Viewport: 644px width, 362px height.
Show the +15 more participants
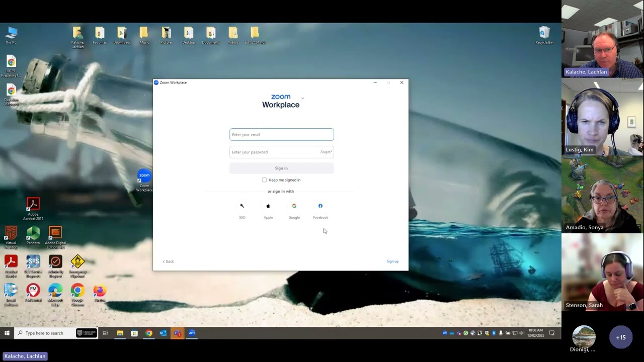tap(621, 337)
